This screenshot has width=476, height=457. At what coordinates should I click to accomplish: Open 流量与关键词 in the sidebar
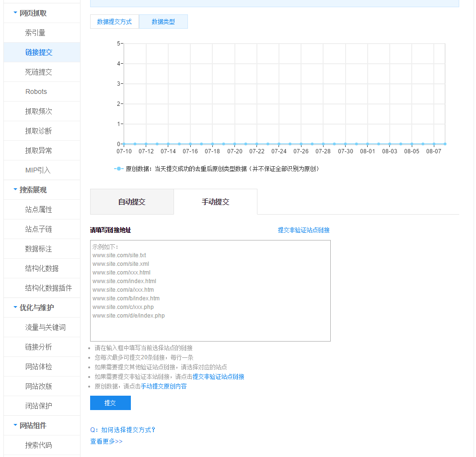coord(45,327)
